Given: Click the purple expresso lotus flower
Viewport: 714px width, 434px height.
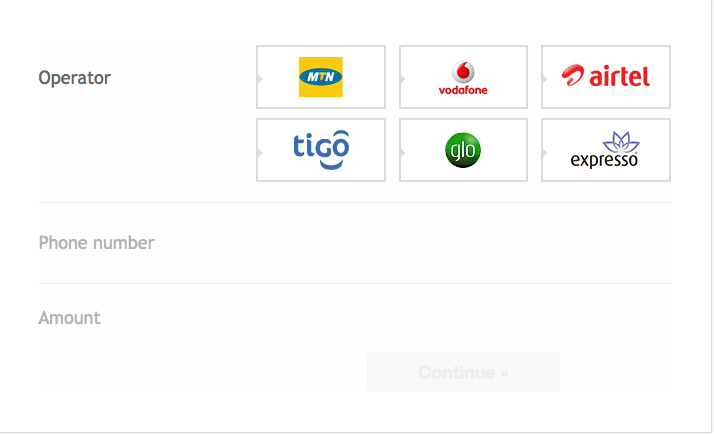Looking at the screenshot, I should pyautogui.click(x=621, y=142).
